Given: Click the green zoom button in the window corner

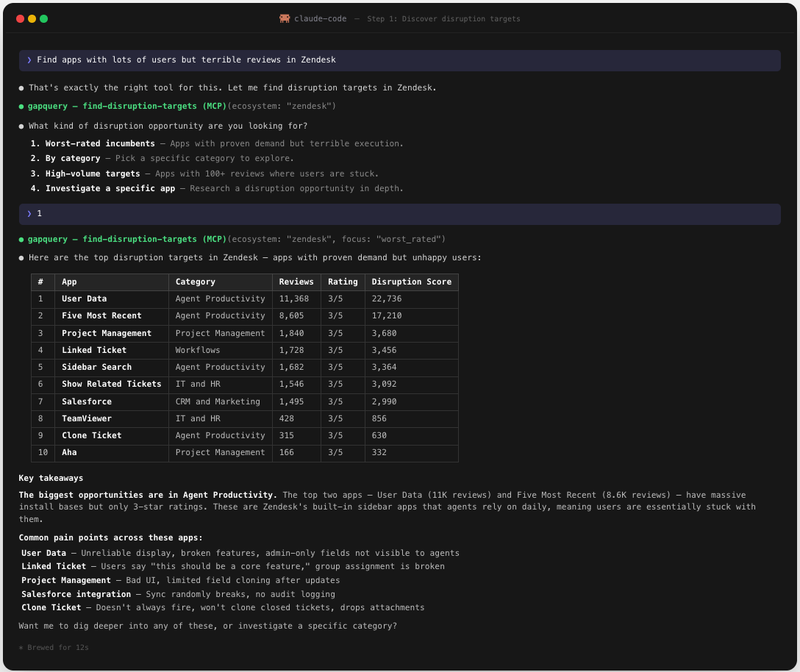Looking at the screenshot, I should click(43, 18).
